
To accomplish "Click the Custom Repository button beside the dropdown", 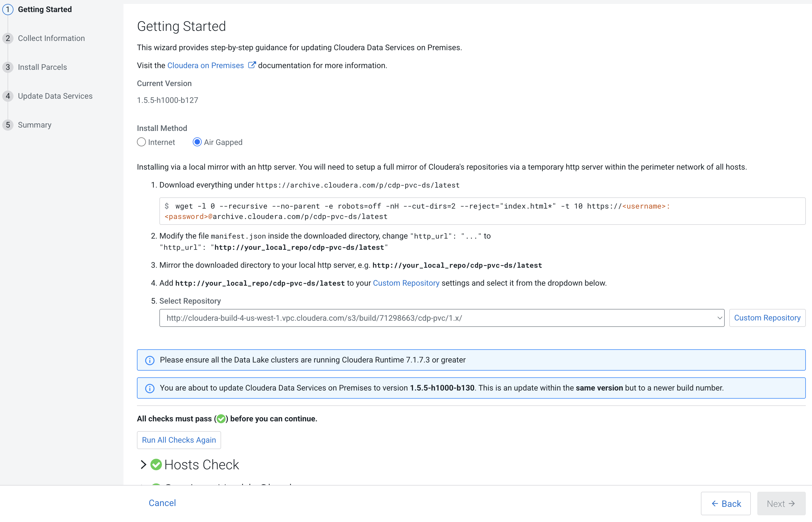I will [767, 318].
